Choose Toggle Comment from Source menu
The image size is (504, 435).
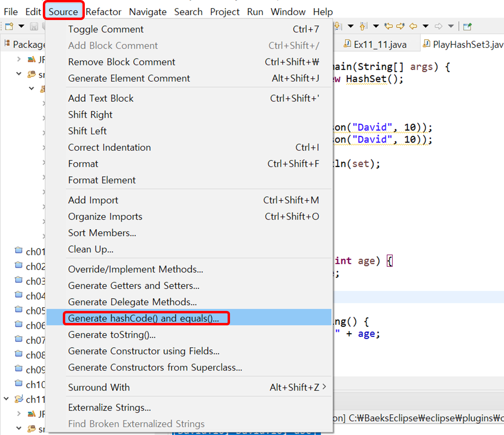[189, 29]
